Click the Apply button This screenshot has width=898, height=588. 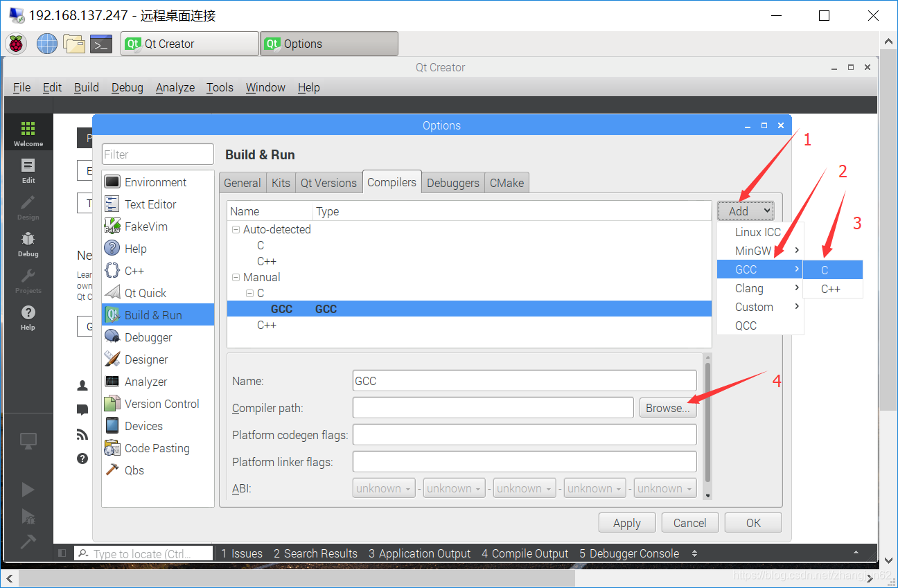coord(627,523)
